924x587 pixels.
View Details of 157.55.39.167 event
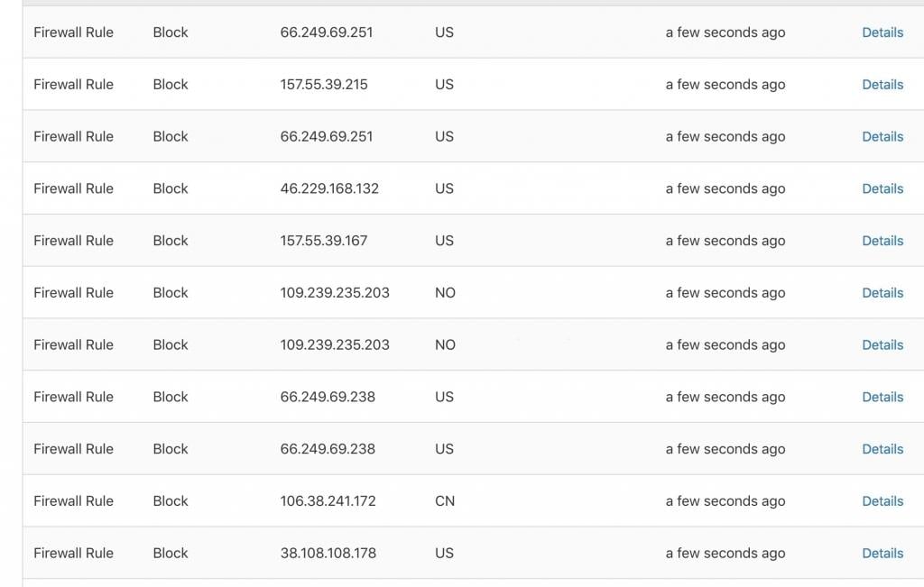coord(882,240)
